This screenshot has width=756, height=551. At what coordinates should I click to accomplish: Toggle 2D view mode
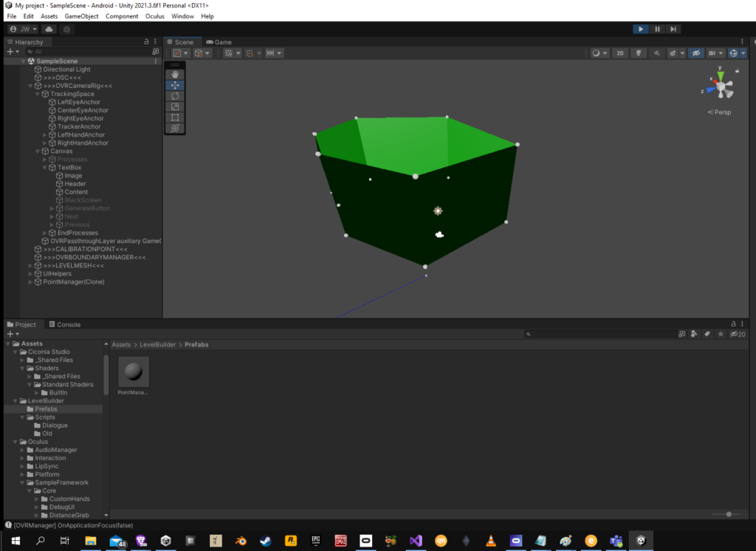(x=620, y=53)
